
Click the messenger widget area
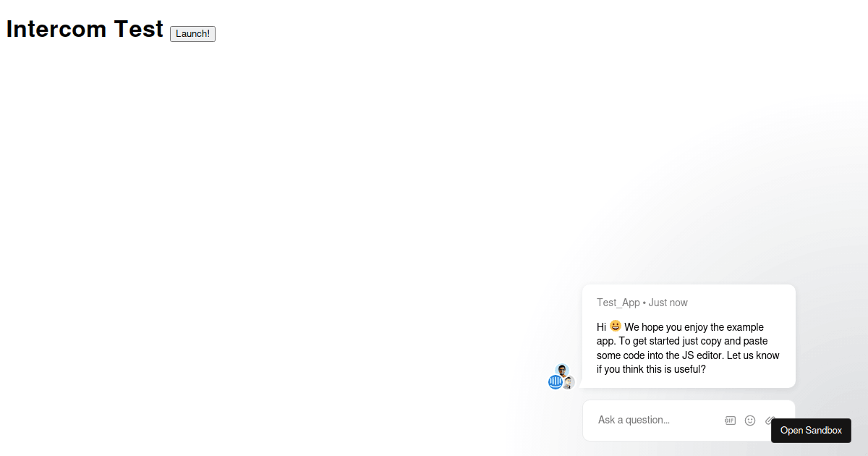point(688,362)
